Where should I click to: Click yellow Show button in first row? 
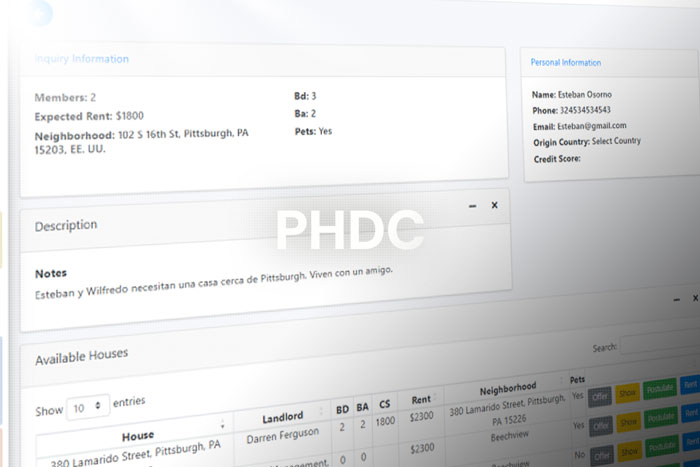[x=627, y=392]
